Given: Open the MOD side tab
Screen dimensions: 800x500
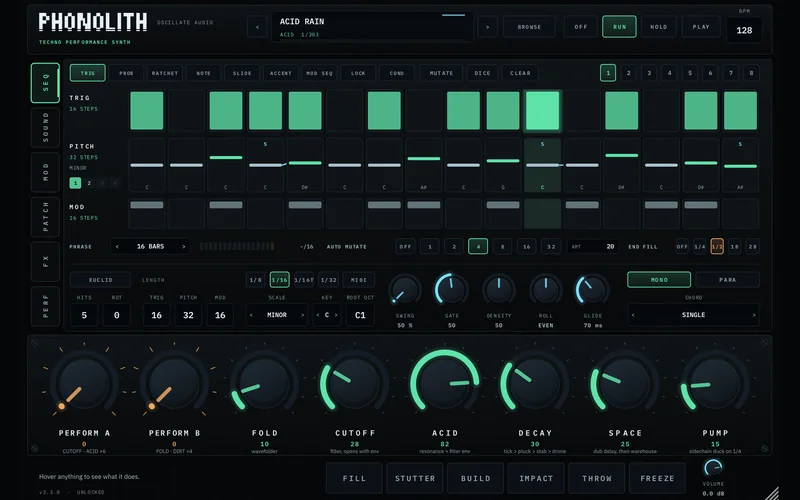Looking at the screenshot, I should (x=45, y=172).
